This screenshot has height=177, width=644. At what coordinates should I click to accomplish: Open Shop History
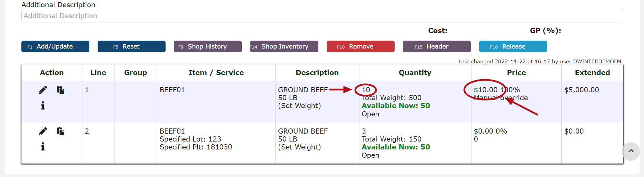(x=208, y=46)
